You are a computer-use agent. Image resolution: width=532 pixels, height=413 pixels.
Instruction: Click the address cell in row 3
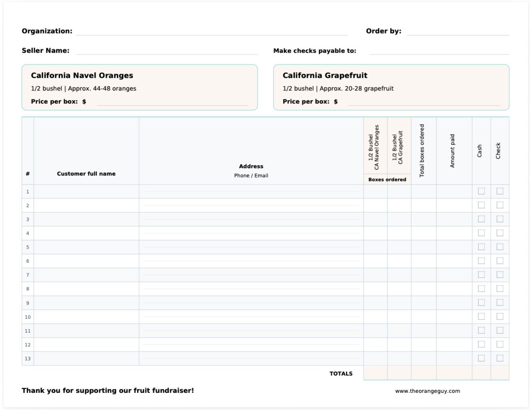pyautogui.click(x=251, y=219)
